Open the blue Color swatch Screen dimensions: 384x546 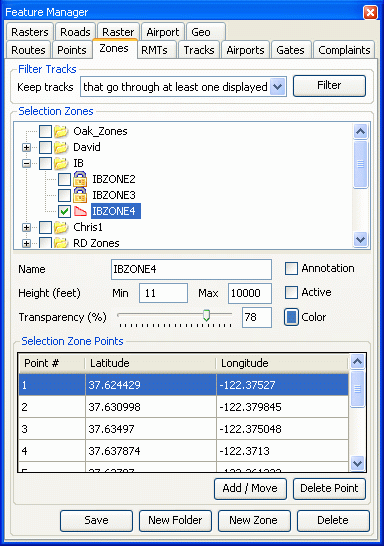pyautogui.click(x=291, y=317)
